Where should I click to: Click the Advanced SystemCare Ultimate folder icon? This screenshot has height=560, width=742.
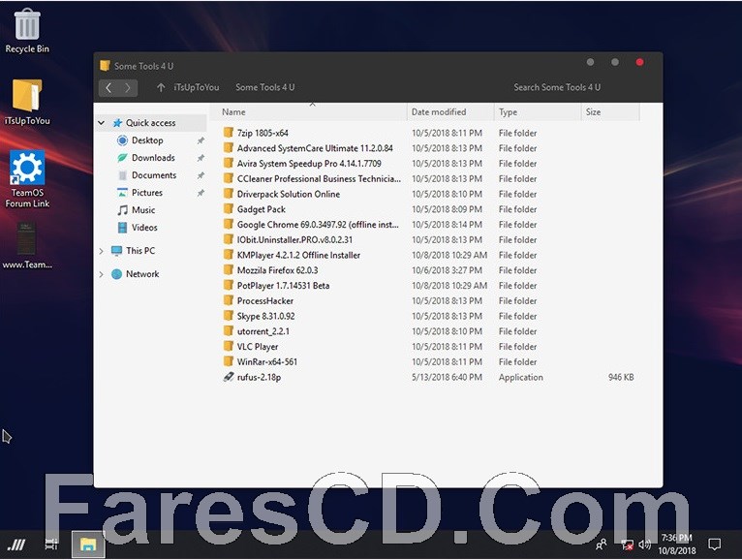(x=228, y=148)
